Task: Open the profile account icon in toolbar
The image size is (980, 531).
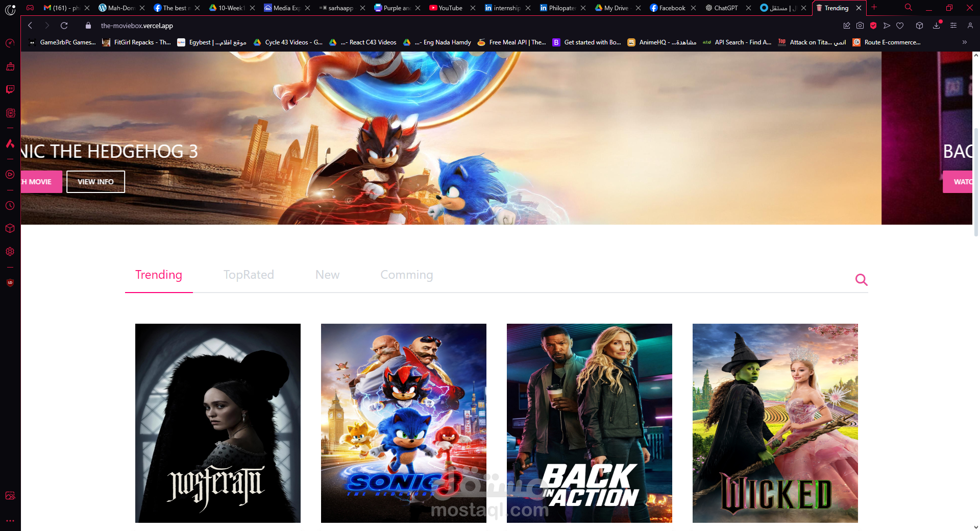Action: [x=970, y=26]
